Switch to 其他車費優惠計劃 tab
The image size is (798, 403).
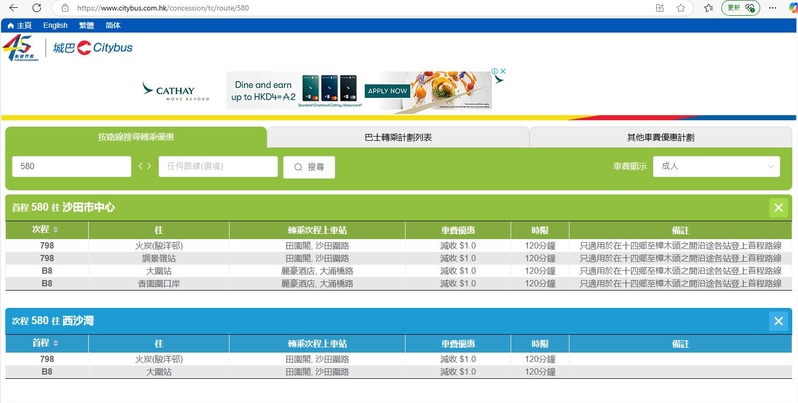[660, 137]
